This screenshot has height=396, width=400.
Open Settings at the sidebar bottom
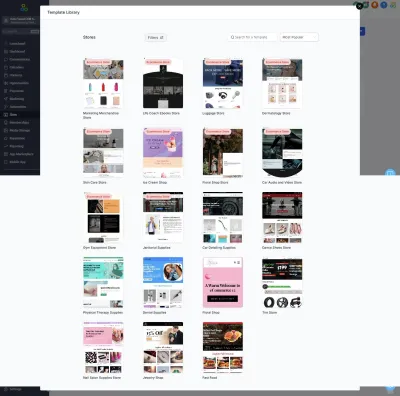click(13, 389)
